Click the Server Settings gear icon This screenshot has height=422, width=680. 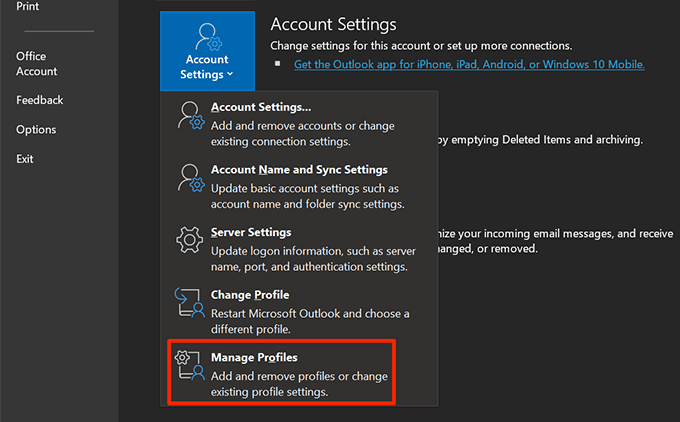[x=190, y=242]
